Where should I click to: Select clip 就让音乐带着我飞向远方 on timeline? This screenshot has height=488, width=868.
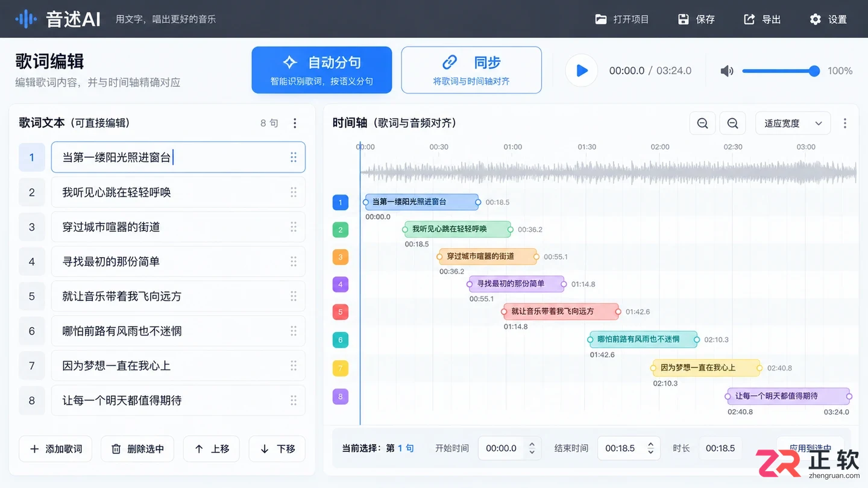point(561,311)
